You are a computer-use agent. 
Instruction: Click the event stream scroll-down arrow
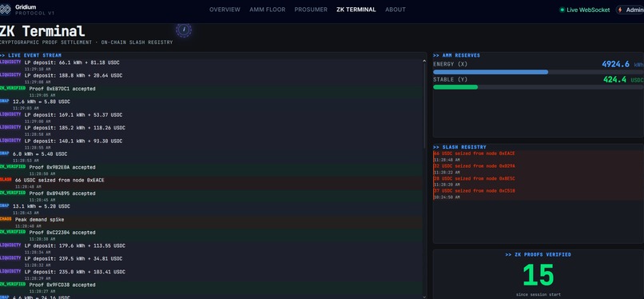tap(424, 297)
